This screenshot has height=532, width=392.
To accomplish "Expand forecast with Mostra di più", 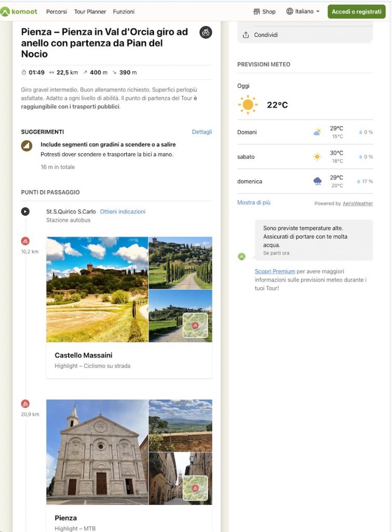I will pyautogui.click(x=254, y=203).
